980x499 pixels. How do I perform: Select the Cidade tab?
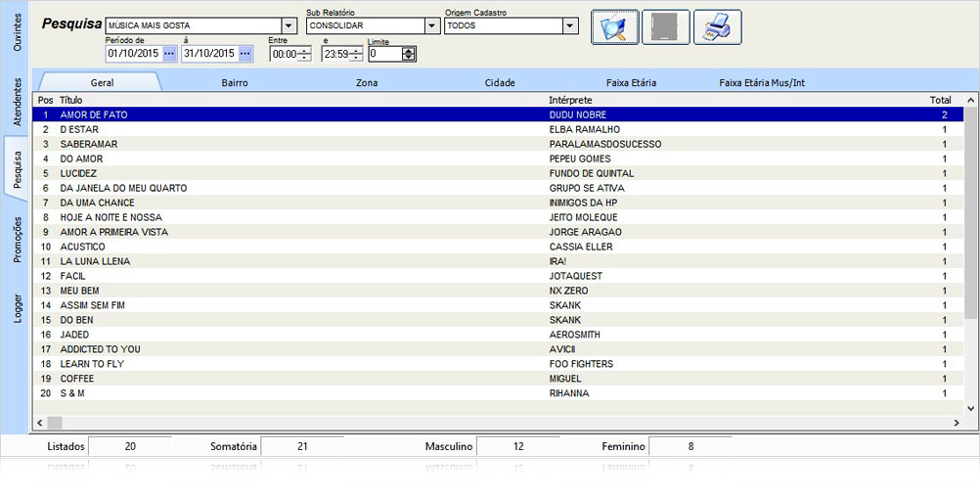point(500,83)
